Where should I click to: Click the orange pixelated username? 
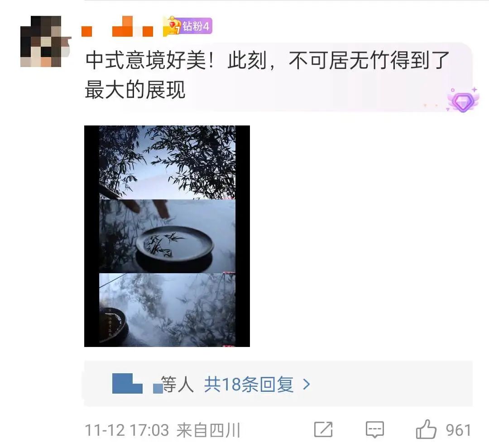coord(118,27)
